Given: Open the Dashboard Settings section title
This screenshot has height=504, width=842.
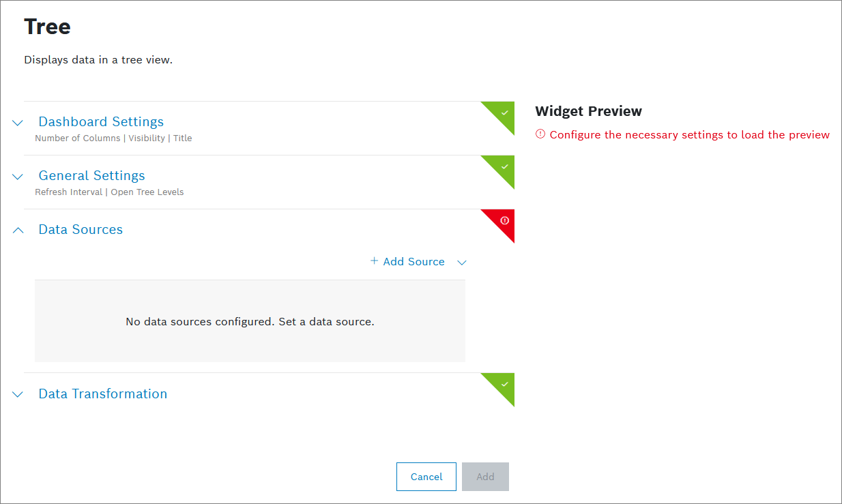Looking at the screenshot, I should click(101, 121).
